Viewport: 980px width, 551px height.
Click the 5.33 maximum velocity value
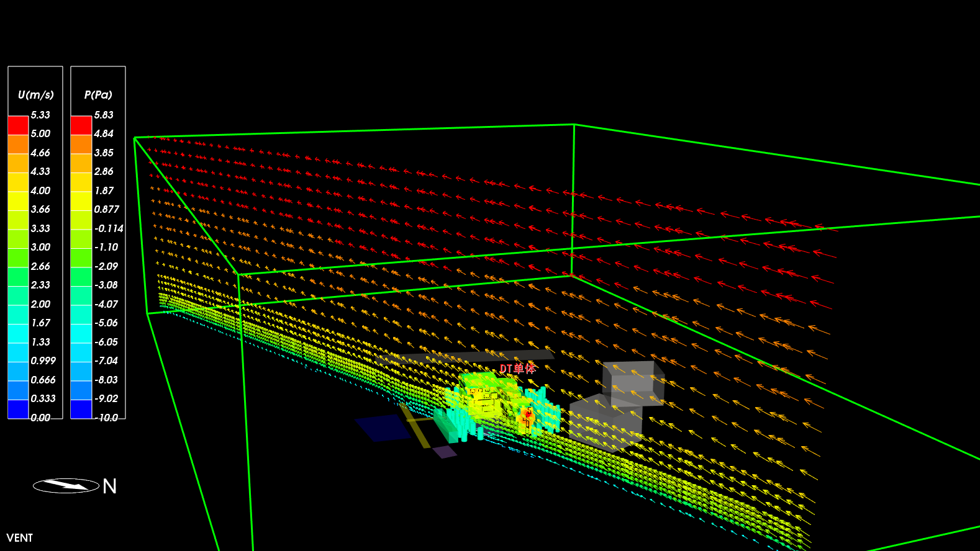point(40,115)
